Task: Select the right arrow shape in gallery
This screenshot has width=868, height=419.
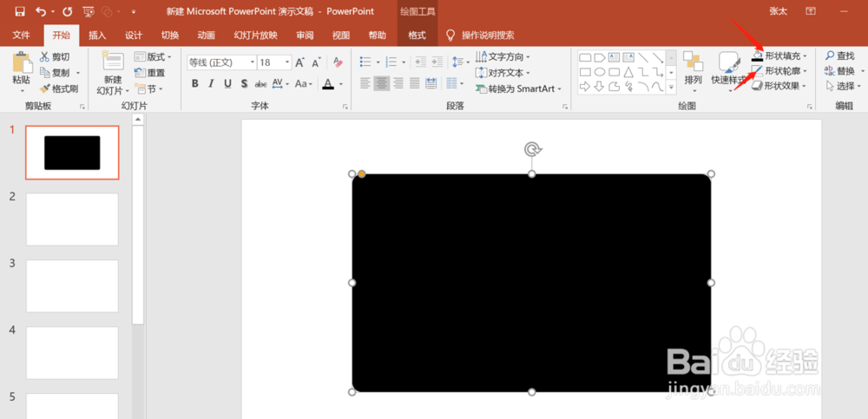Action: pyautogui.click(x=585, y=87)
